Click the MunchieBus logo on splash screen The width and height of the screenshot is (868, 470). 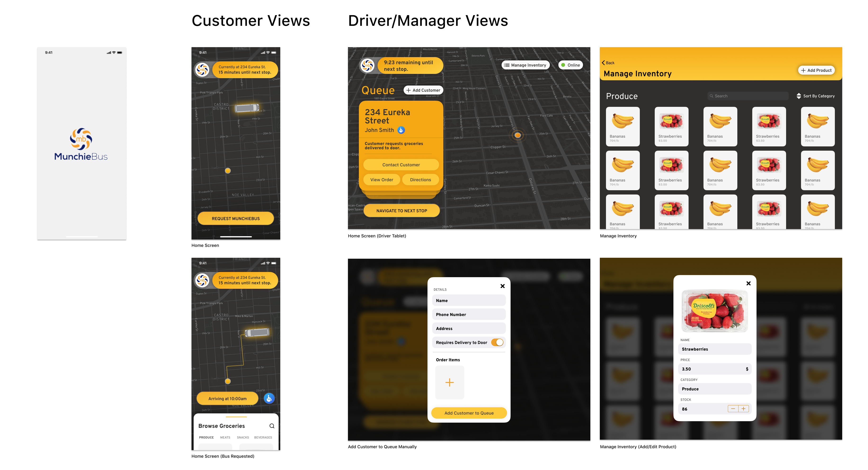[81, 144]
